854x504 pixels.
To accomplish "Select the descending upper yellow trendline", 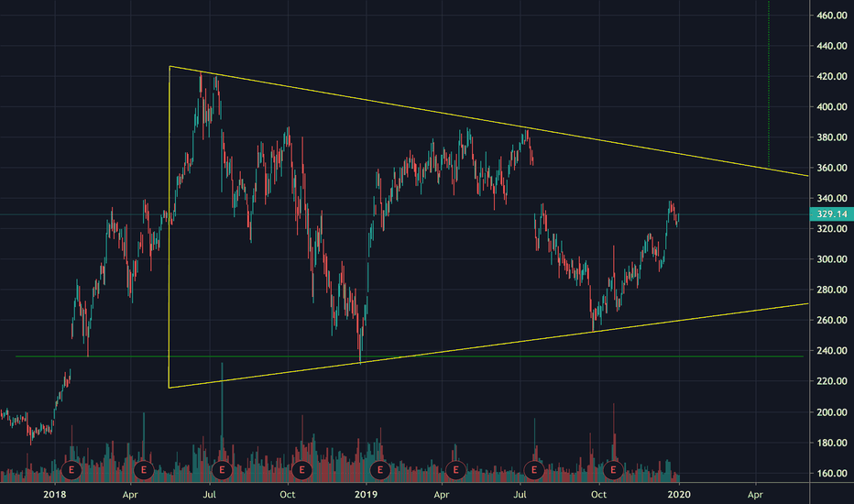I will (x=489, y=121).
